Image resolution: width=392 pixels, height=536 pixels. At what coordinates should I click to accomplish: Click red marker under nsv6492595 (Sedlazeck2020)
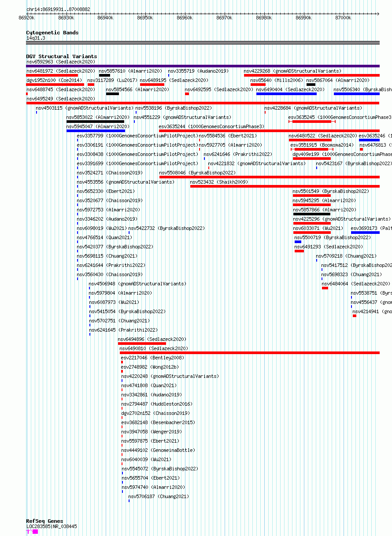pyautogui.click(x=187, y=94)
